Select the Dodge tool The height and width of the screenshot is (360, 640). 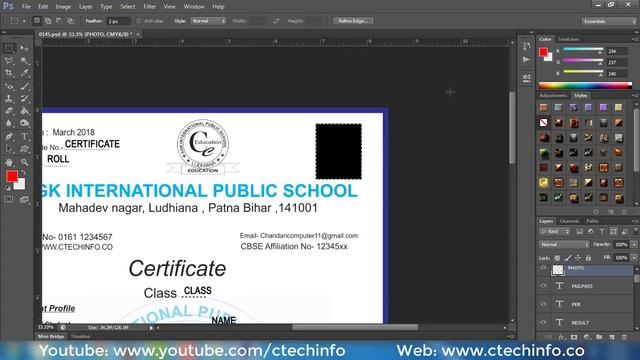tap(24, 123)
